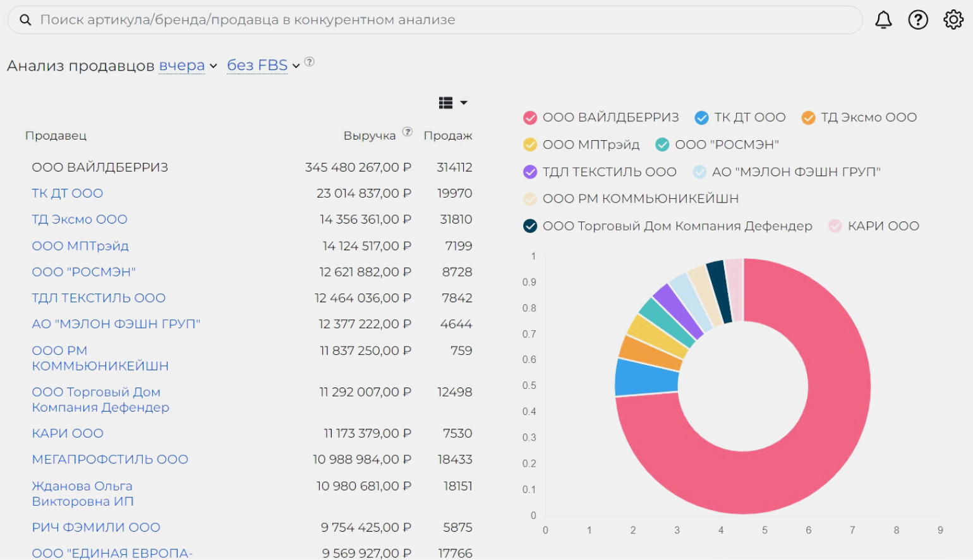
Task: Open seller РИЧ ФЭМИЛИ ООО link
Action: (x=96, y=527)
